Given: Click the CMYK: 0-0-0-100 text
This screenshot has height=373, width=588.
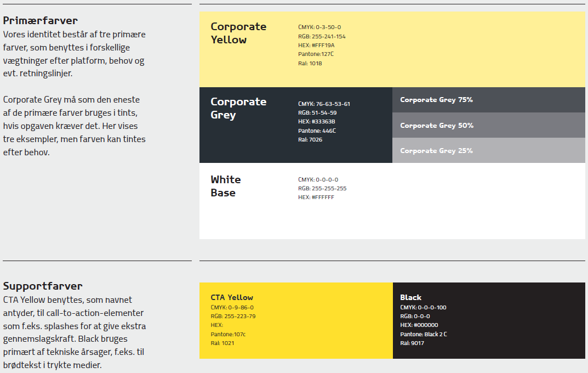Looking at the screenshot, I should (x=423, y=307).
